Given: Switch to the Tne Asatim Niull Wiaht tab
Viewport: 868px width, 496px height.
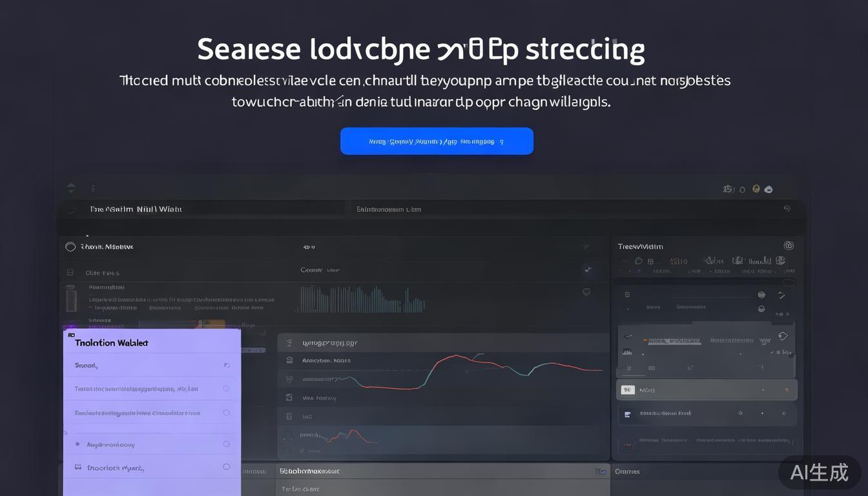Looking at the screenshot, I should point(136,209).
